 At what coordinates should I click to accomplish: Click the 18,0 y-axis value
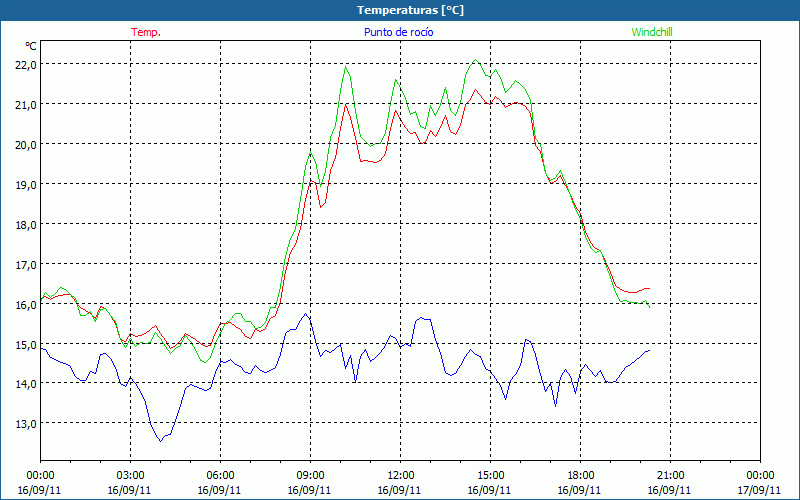[26, 224]
